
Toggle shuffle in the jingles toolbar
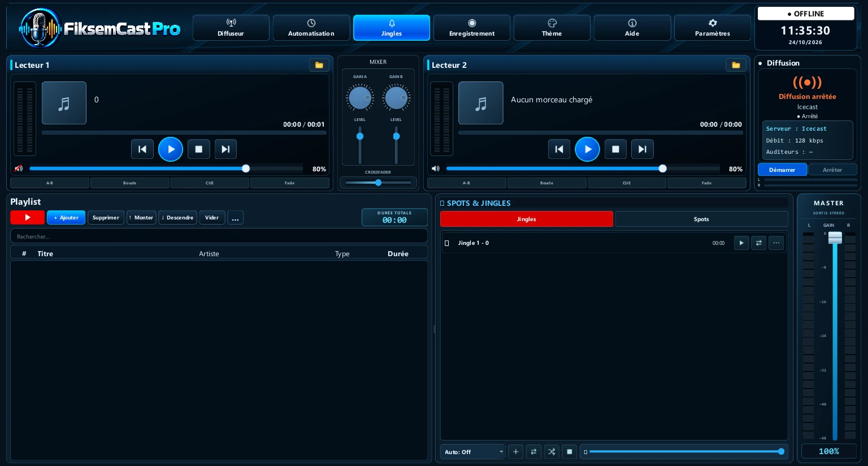[552, 452]
